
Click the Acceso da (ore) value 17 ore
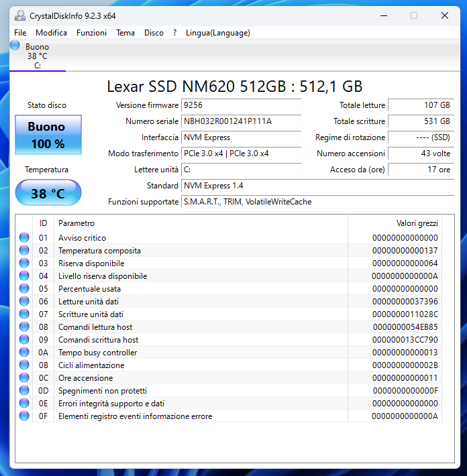[x=421, y=170]
